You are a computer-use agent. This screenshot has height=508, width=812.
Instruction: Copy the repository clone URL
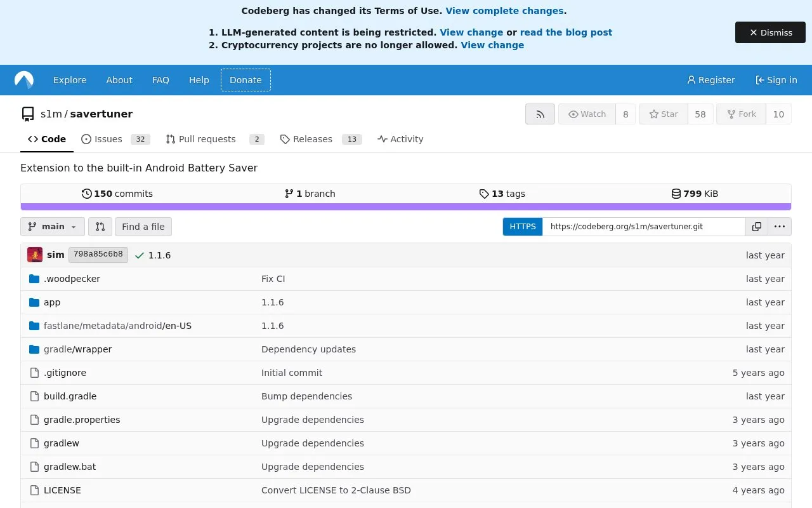click(757, 227)
